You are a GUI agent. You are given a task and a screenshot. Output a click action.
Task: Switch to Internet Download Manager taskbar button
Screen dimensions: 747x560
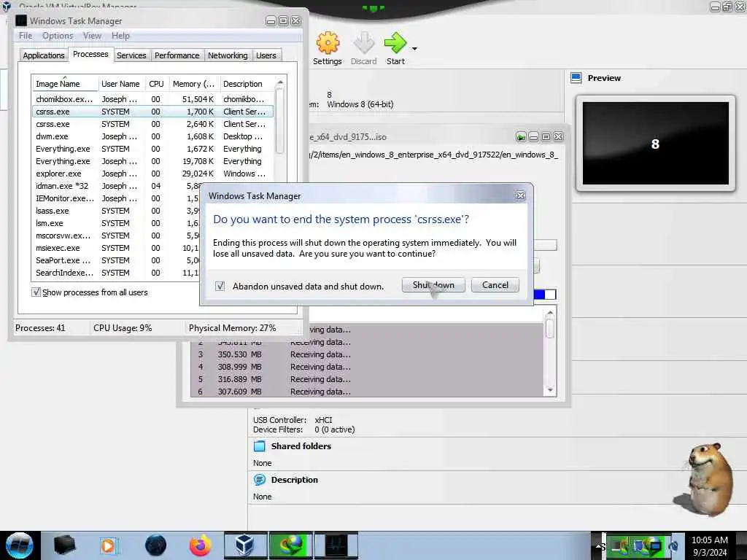290,545
